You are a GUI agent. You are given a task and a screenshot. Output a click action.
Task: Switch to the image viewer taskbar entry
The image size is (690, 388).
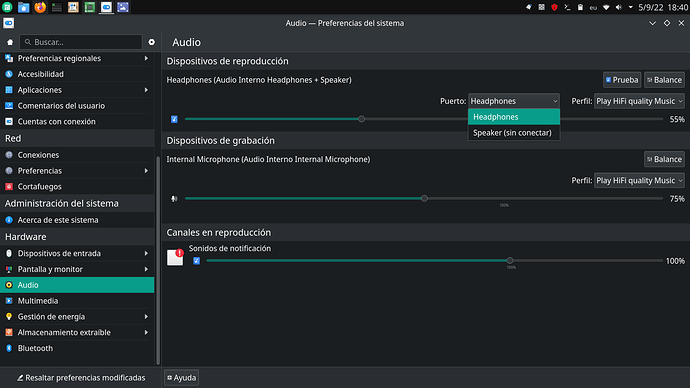[123, 7]
